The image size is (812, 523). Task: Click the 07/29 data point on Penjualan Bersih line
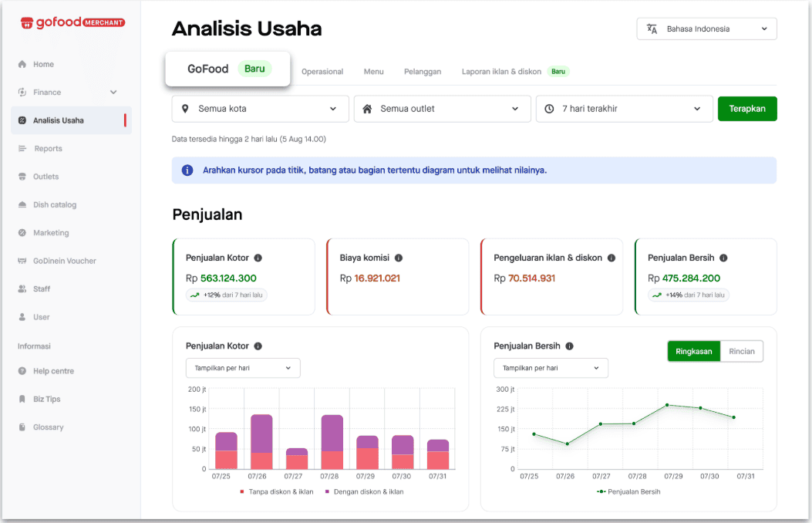(x=667, y=405)
